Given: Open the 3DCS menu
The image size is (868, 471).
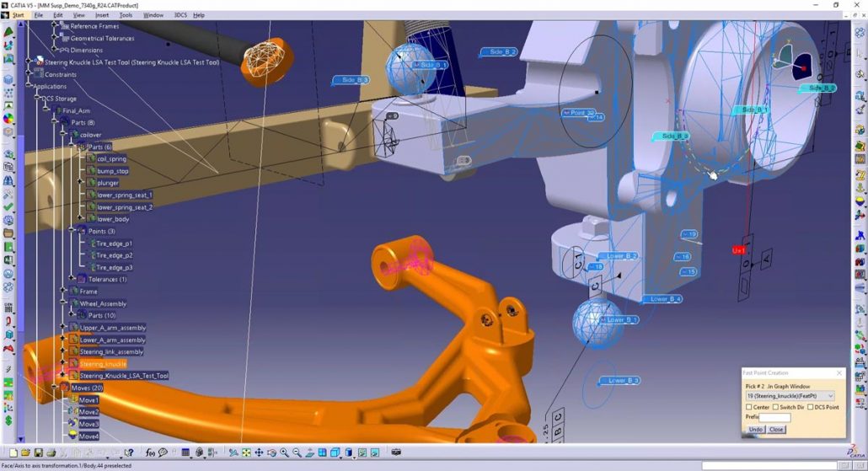Looking at the screenshot, I should [180, 15].
